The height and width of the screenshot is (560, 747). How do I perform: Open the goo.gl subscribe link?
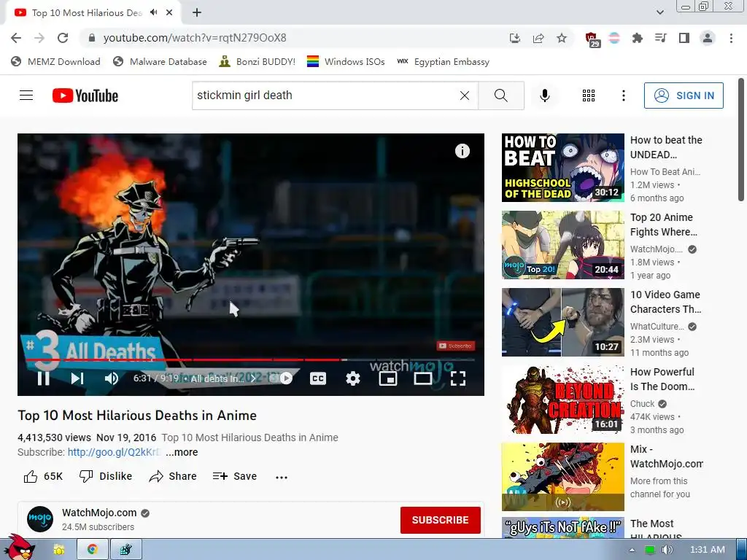click(114, 452)
